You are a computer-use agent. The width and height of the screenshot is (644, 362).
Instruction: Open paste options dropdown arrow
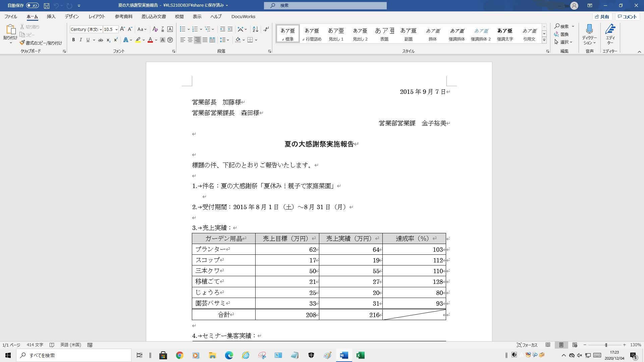point(10,43)
